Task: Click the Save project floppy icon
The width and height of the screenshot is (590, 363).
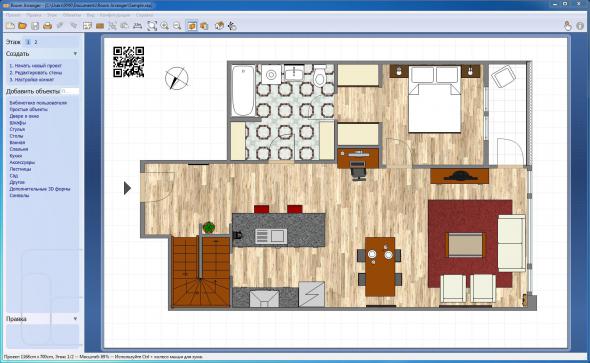Action: click(35, 26)
